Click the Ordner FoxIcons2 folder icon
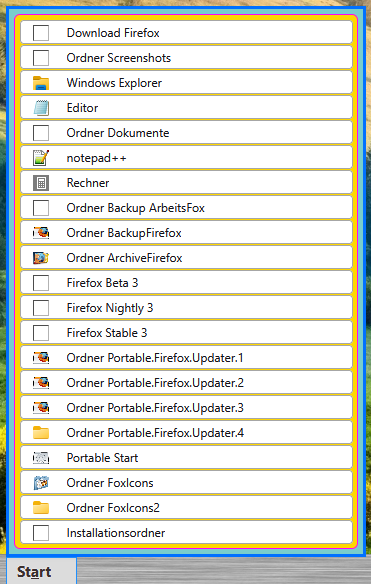Screen dimensions: 371x584 [x=41, y=507]
